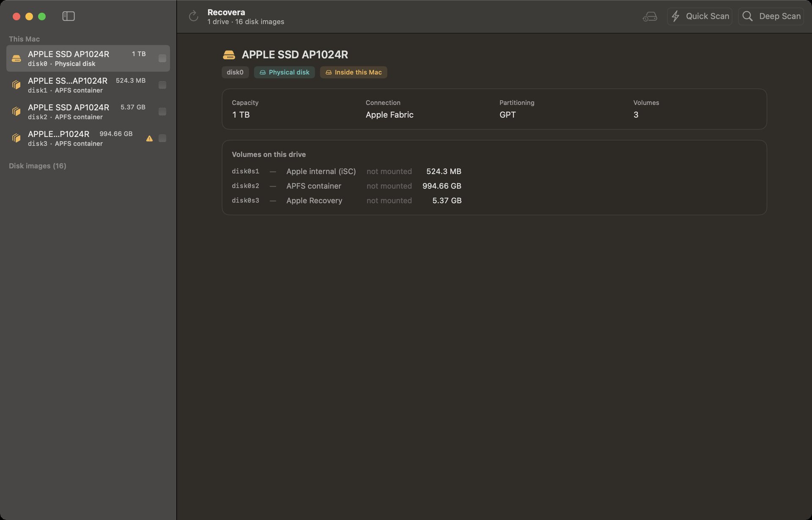The image size is (812, 520).
Task: Start a Quick Scan
Action: [x=700, y=16]
